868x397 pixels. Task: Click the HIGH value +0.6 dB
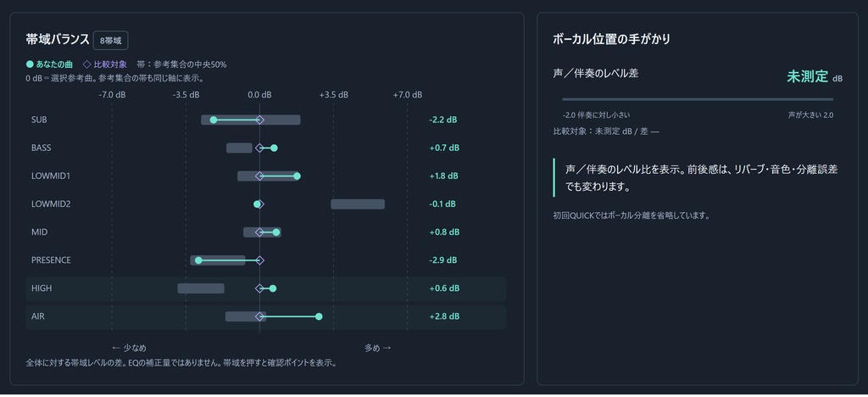coord(444,288)
